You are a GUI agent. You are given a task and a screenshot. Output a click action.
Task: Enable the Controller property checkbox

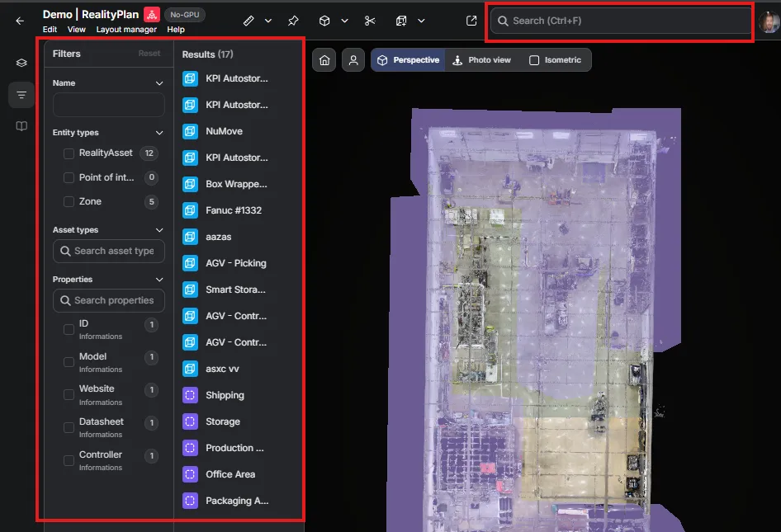69,460
